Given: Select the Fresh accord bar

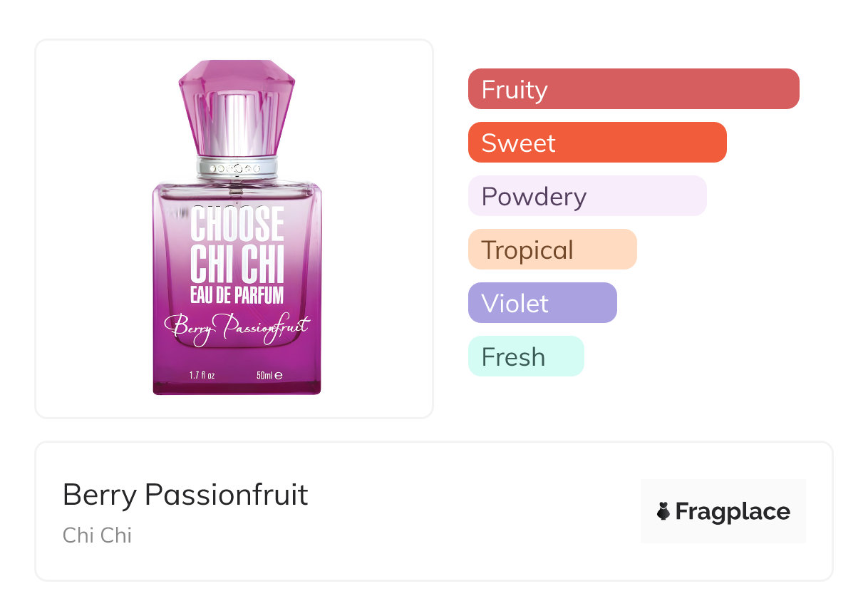Looking at the screenshot, I should point(526,356).
